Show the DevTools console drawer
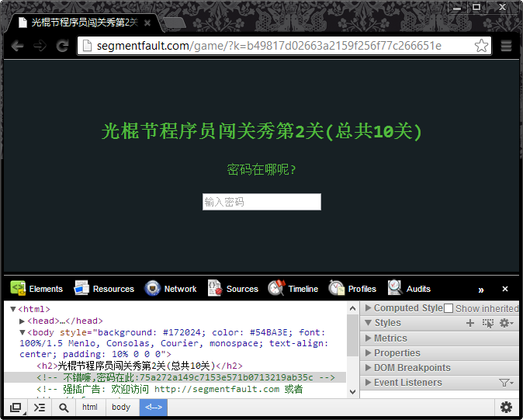Screen dimensions: 523x420 (x=39, y=408)
